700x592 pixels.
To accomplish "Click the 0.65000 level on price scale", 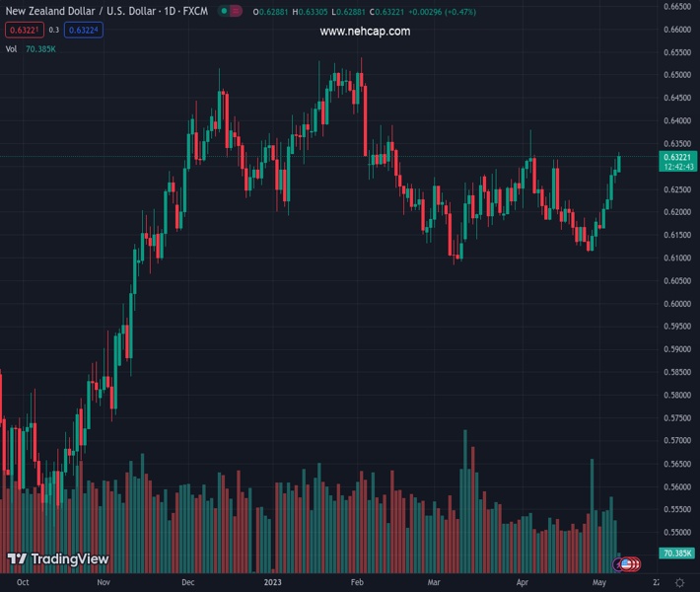I will point(676,75).
